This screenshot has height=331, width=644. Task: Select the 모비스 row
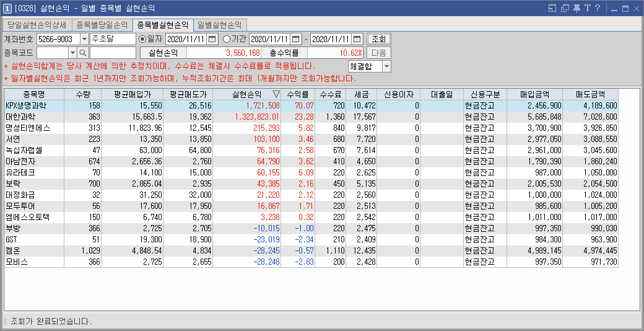point(311,262)
